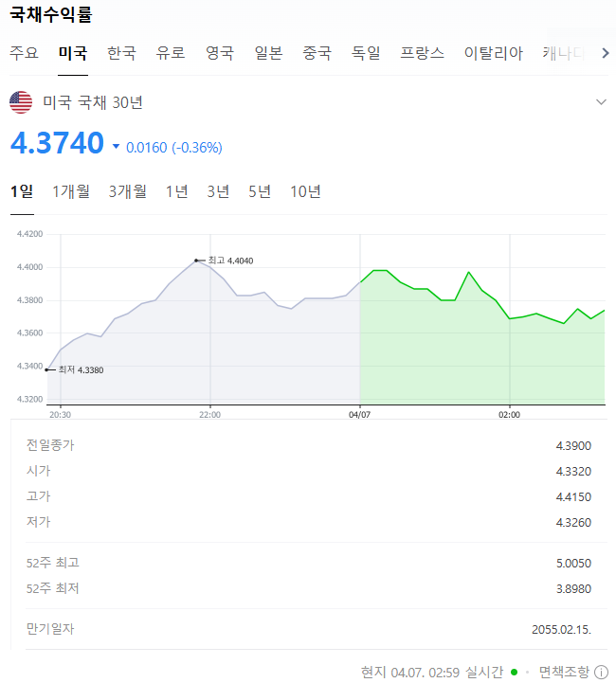Click the green real-time status dot
Viewport: 616px width, 683px height.
(514, 673)
